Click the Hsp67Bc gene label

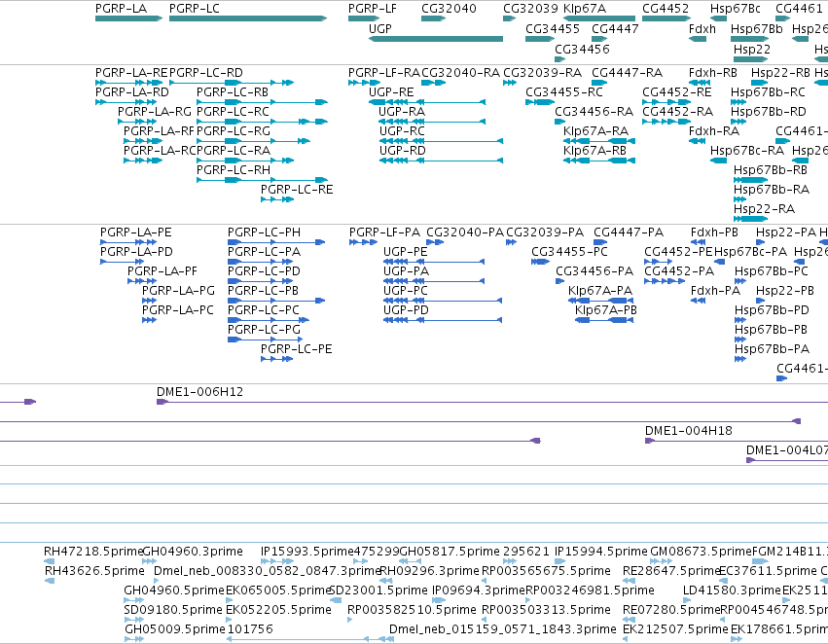735,9
